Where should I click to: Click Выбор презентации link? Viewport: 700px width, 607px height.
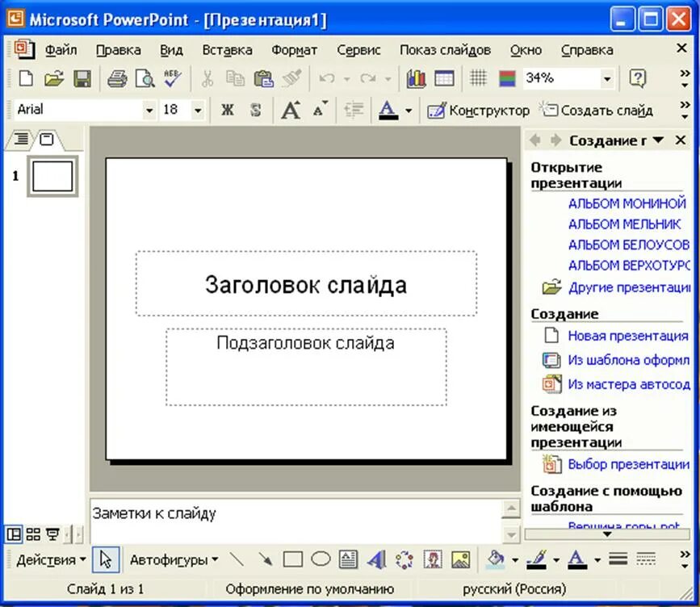click(x=629, y=464)
